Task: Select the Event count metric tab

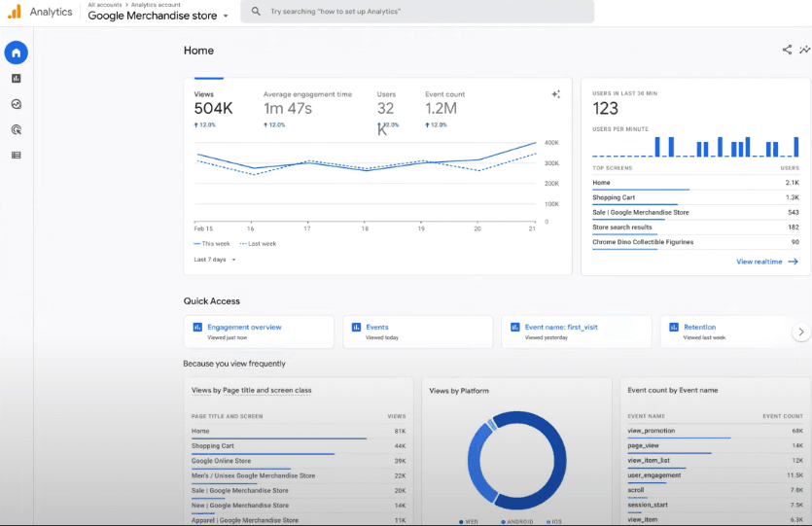Action: tap(445, 108)
